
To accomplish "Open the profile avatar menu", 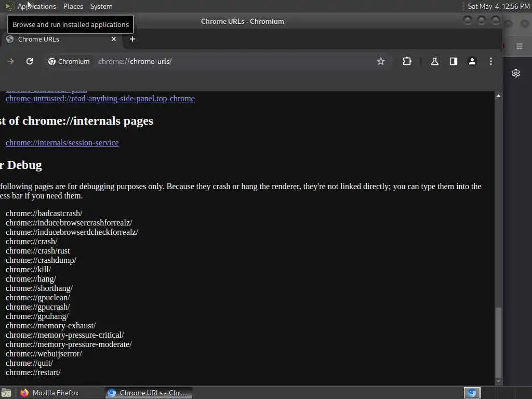I will pyautogui.click(x=472, y=61).
